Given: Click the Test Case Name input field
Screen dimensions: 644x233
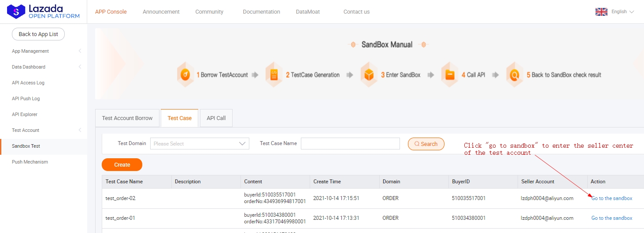Looking at the screenshot, I should tap(350, 144).
